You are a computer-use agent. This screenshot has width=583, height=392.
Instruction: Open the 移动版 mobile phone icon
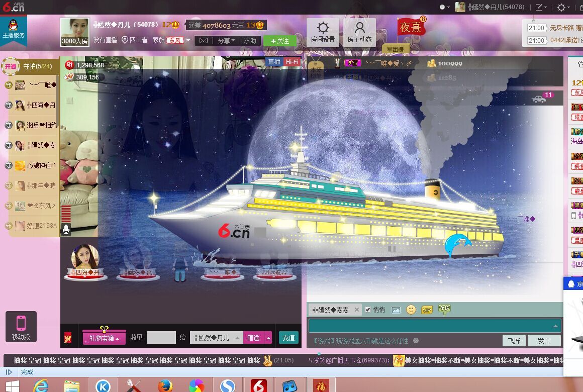click(21, 327)
